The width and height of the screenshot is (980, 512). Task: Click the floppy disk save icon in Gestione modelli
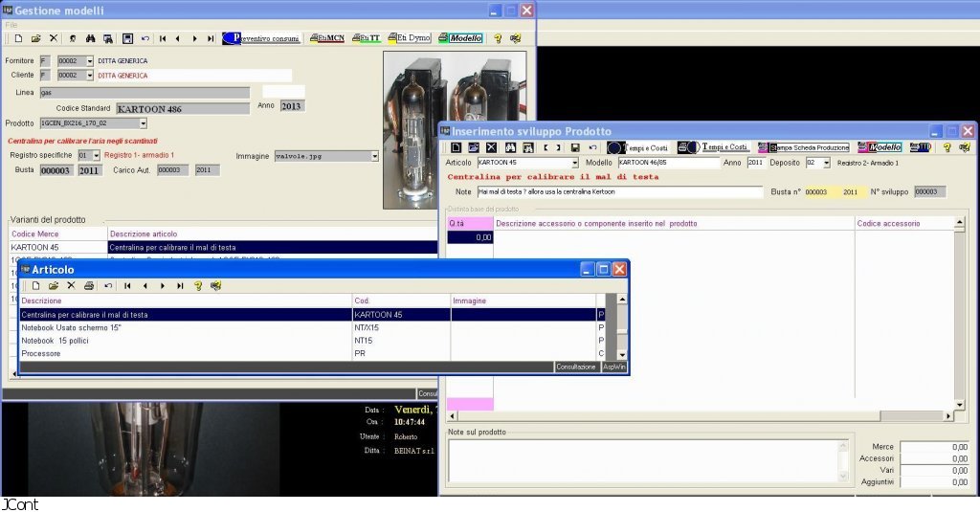click(x=126, y=38)
